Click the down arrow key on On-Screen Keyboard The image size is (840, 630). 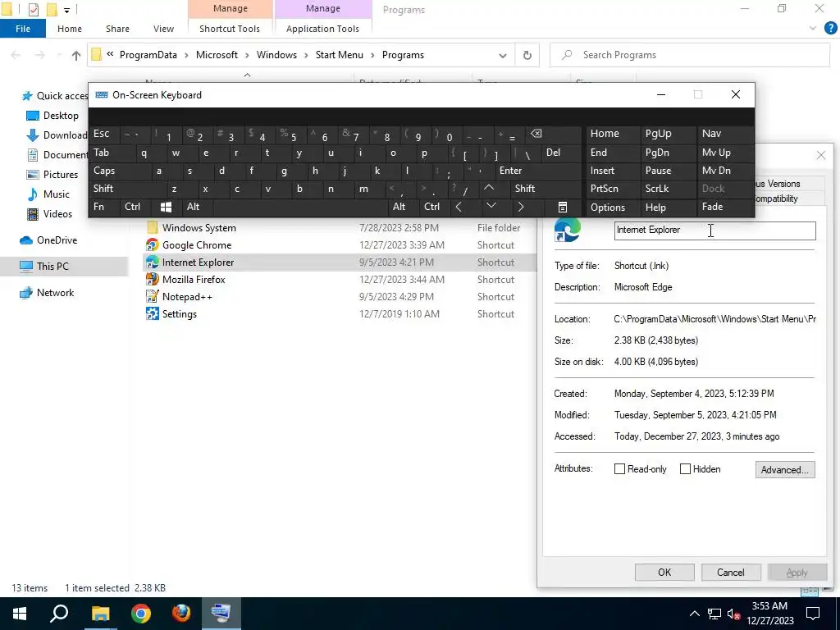pyautogui.click(x=491, y=206)
